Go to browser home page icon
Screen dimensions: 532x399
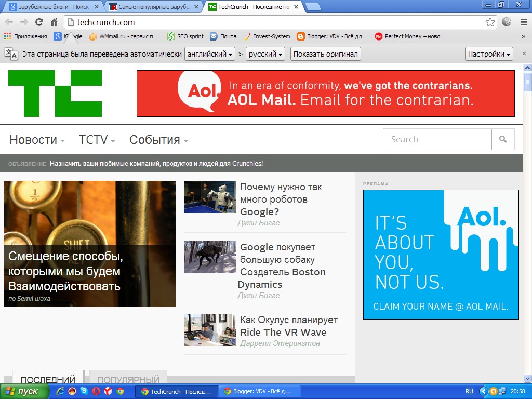pyautogui.click(x=54, y=22)
